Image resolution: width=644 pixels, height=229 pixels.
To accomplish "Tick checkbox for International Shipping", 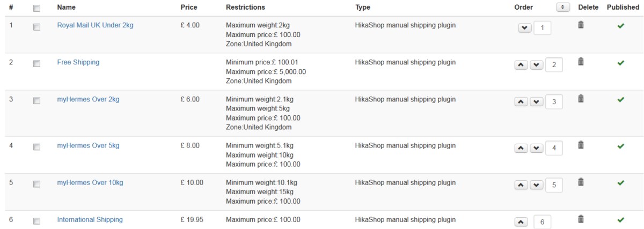I will pyautogui.click(x=36, y=221).
